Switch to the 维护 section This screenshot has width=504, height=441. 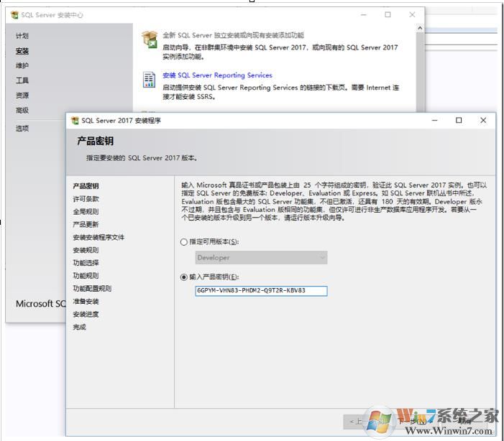click(x=22, y=66)
